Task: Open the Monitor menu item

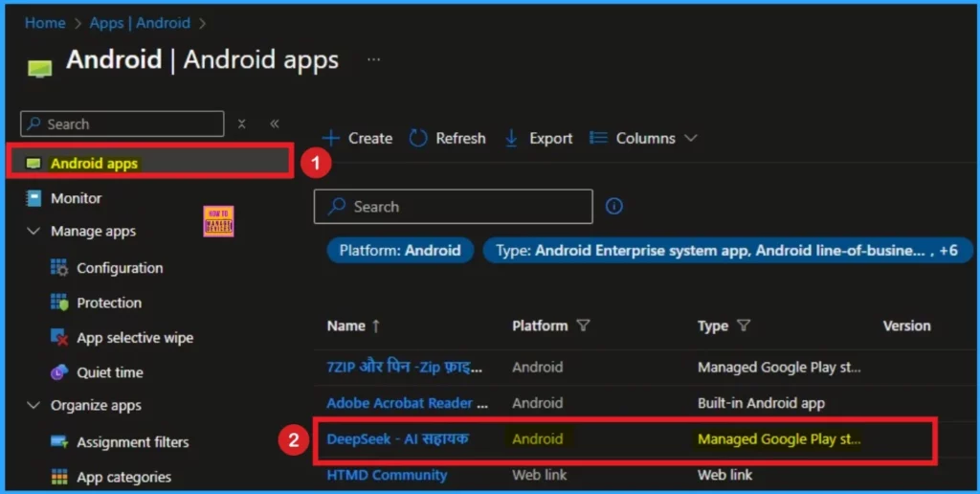Action: pyautogui.click(x=77, y=198)
